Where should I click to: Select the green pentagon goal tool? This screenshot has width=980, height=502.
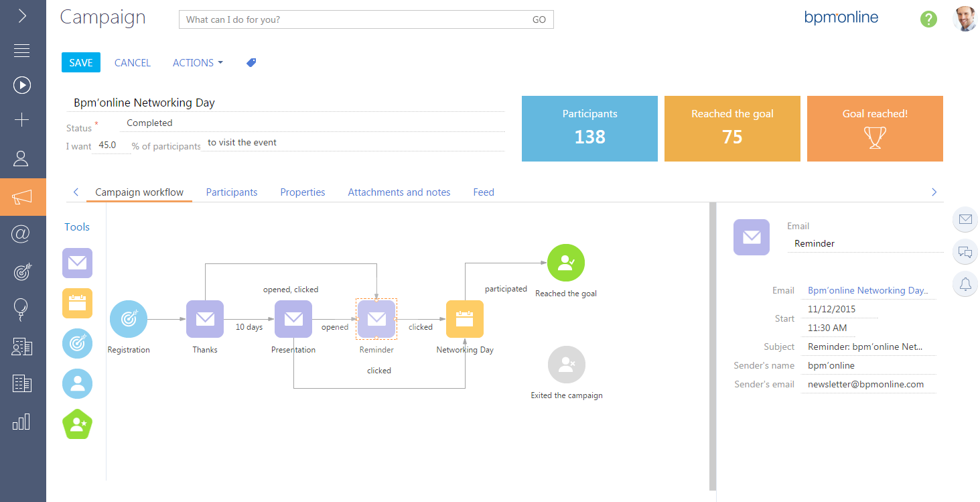pyautogui.click(x=77, y=424)
